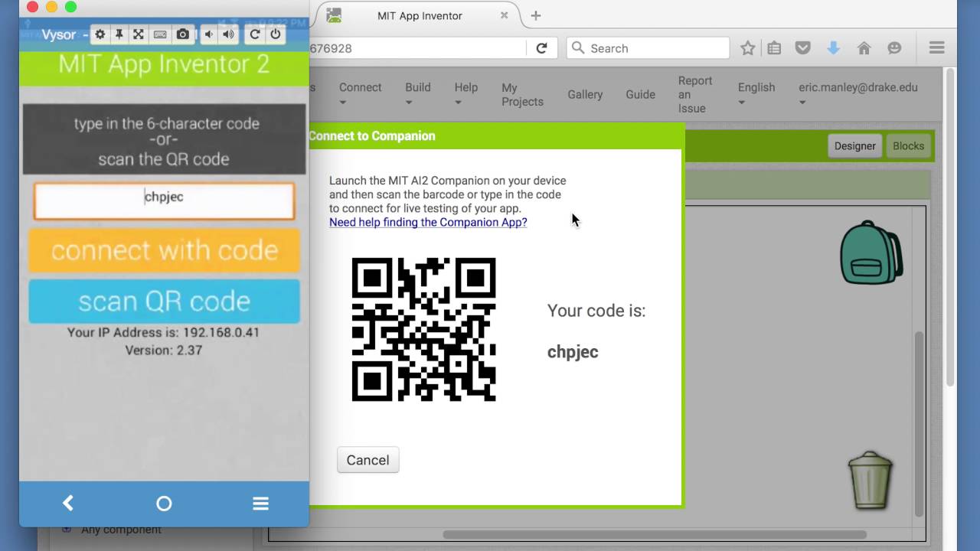Open a new browser tab
980x551 pixels.
pos(536,15)
